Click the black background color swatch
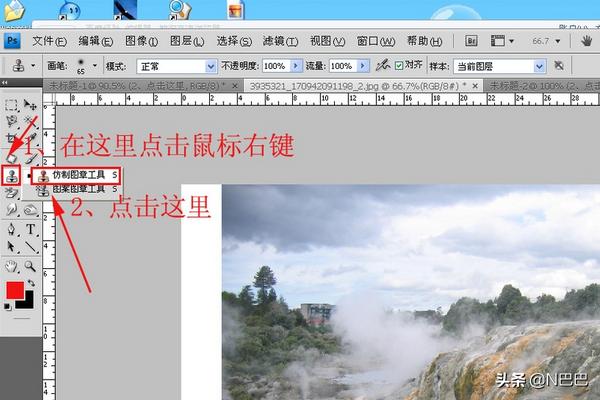Viewport: 600px width, 400px height. 27,302
